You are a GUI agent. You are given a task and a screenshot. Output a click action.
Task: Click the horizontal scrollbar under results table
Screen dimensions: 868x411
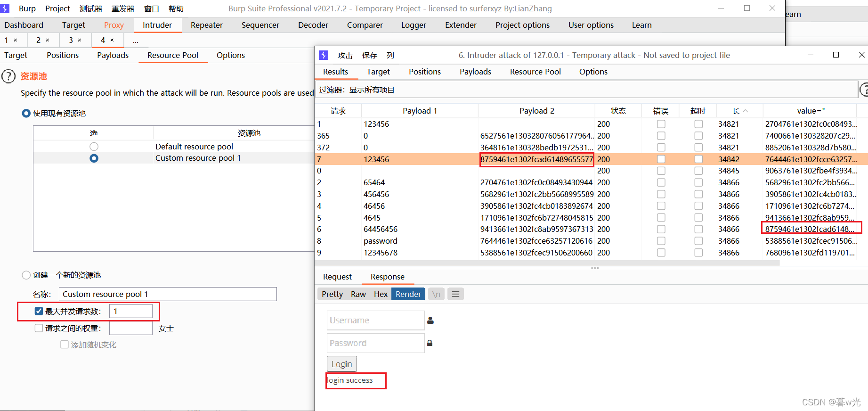547,263
